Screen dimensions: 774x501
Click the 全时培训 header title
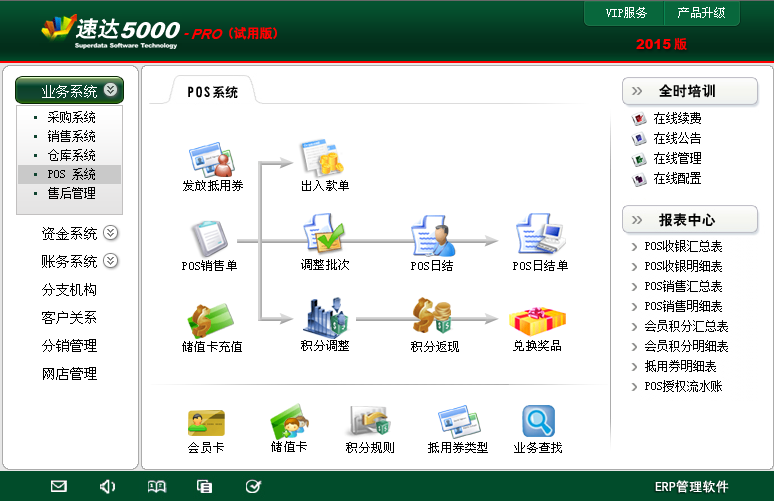[x=687, y=91]
